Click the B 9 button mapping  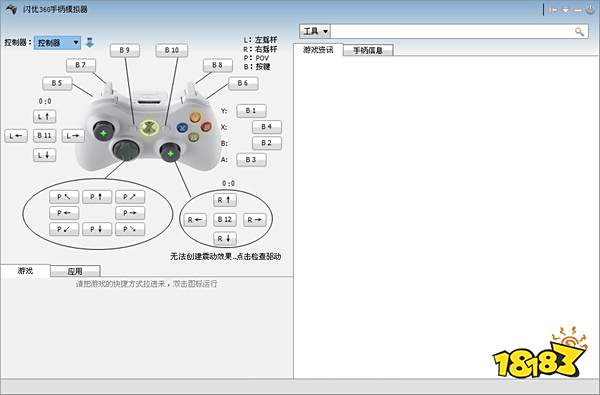(x=125, y=50)
